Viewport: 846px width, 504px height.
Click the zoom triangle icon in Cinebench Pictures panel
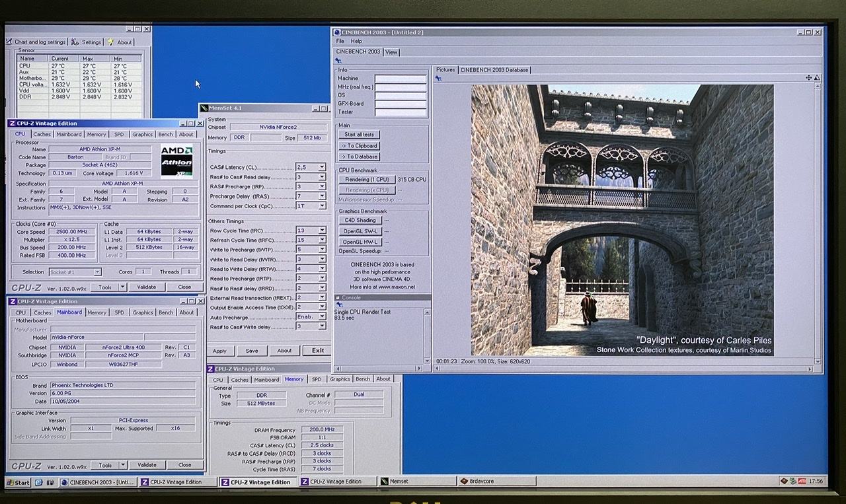[818, 78]
